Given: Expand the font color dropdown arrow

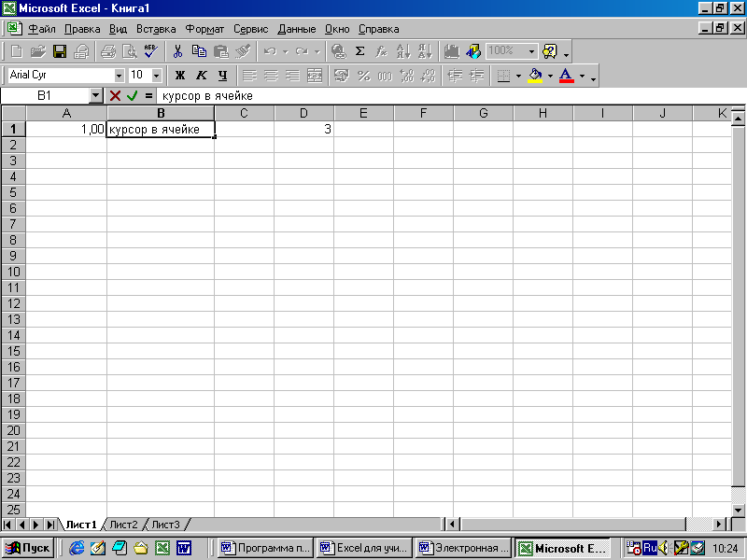Looking at the screenshot, I should (582, 76).
